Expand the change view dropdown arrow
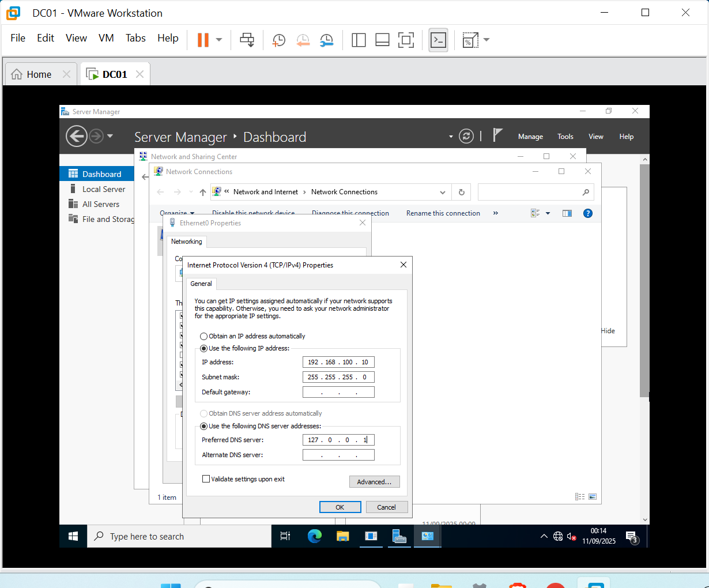709x588 pixels. pos(548,213)
